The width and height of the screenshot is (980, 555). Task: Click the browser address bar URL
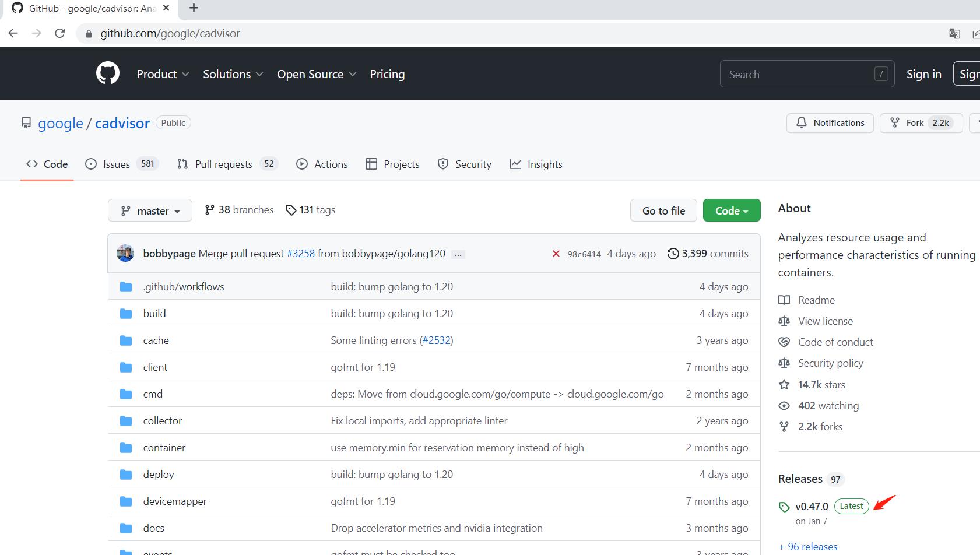[170, 34]
